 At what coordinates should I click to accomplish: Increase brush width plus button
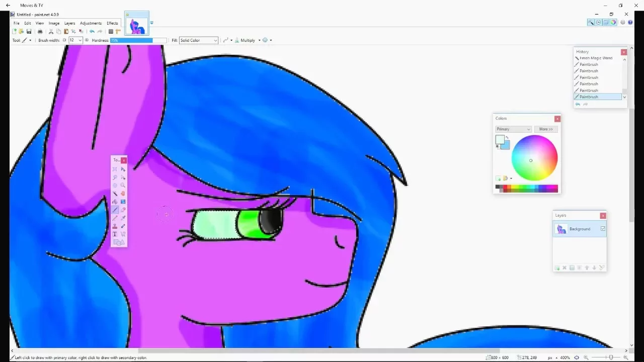[x=87, y=40]
